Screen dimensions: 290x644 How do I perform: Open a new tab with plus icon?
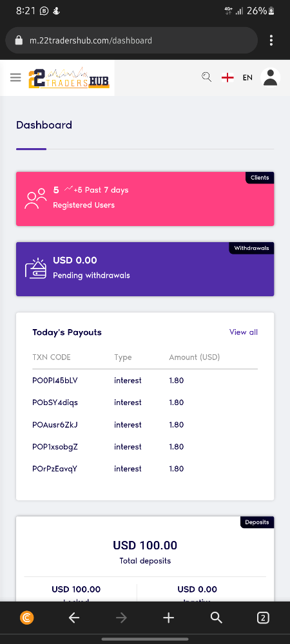169,618
